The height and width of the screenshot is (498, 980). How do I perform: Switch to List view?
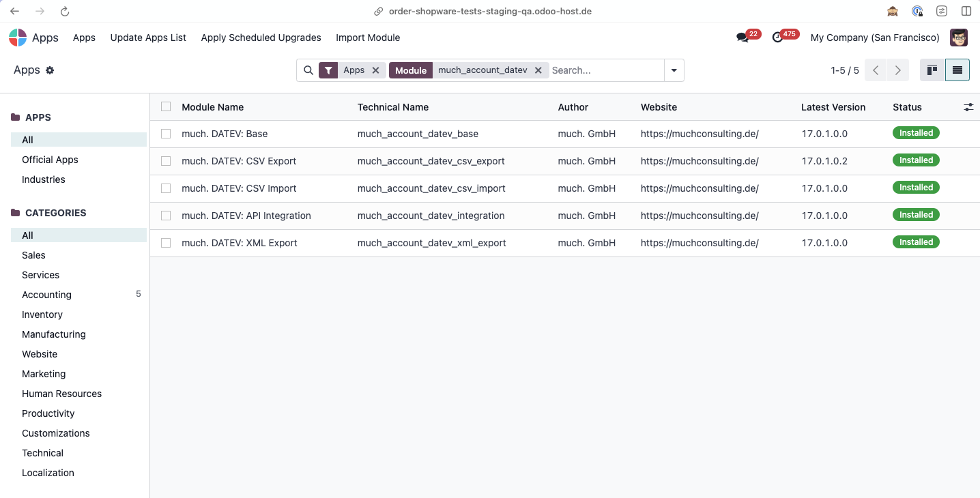957,70
